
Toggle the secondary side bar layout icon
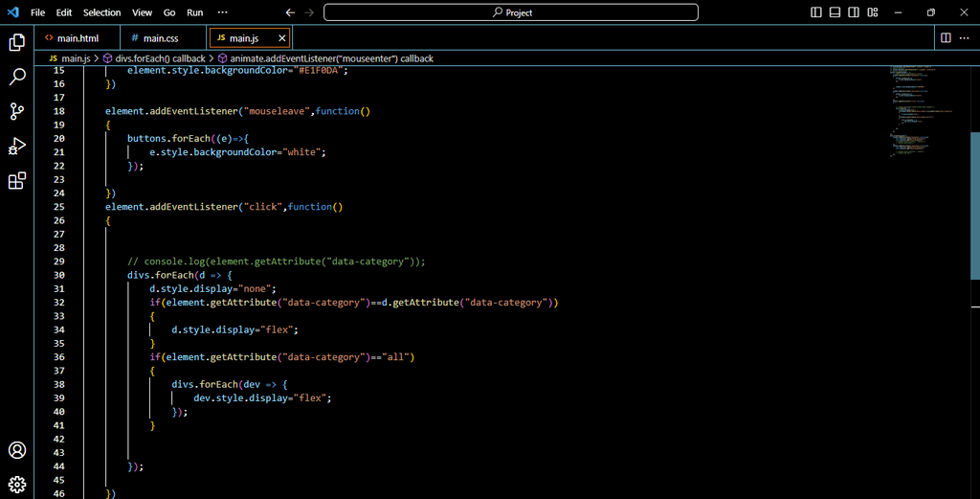pos(854,12)
